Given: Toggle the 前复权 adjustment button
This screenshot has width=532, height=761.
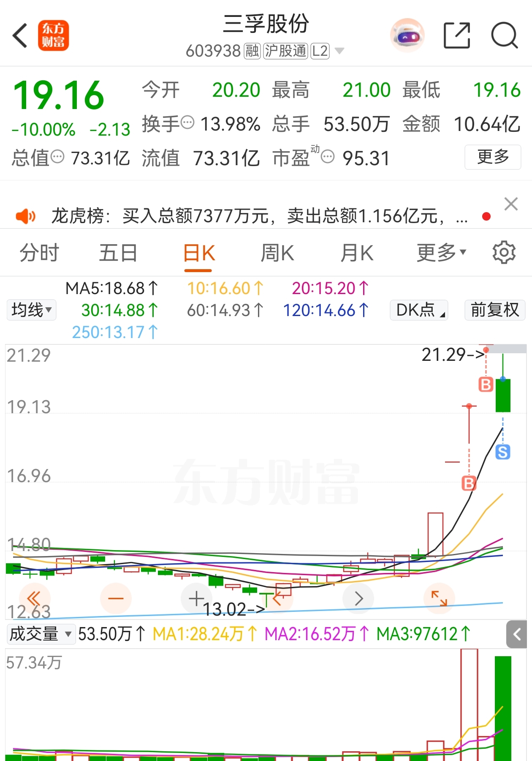Looking at the screenshot, I should (x=495, y=310).
